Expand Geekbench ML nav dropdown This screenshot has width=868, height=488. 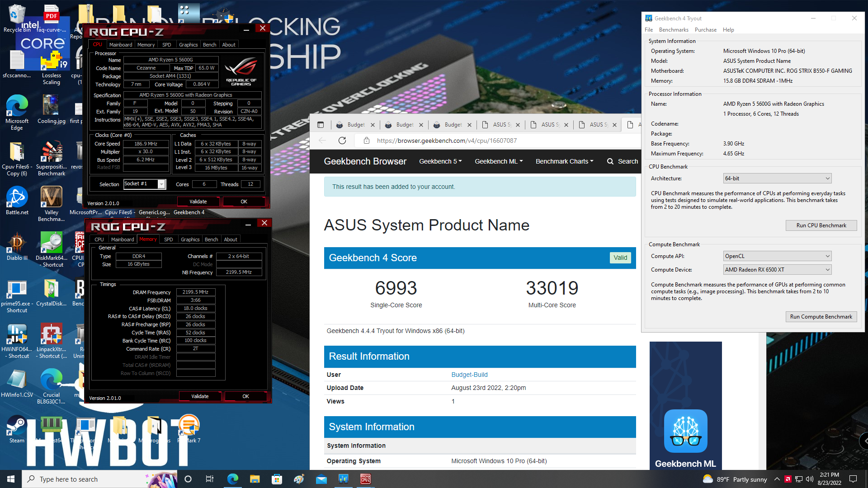coord(499,161)
